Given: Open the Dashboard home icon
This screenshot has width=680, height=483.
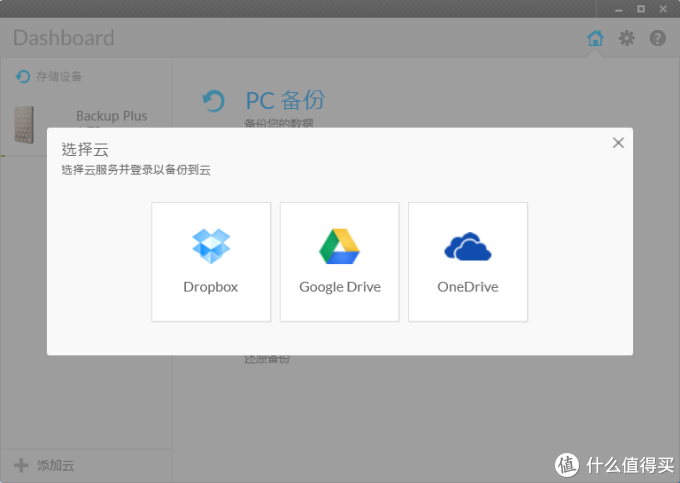Looking at the screenshot, I should point(595,38).
